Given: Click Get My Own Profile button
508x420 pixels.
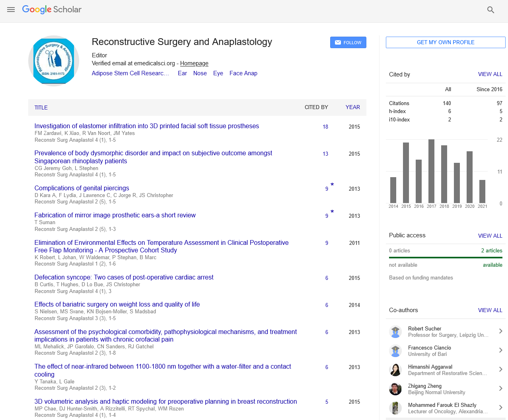Looking at the screenshot, I should [x=446, y=42].
